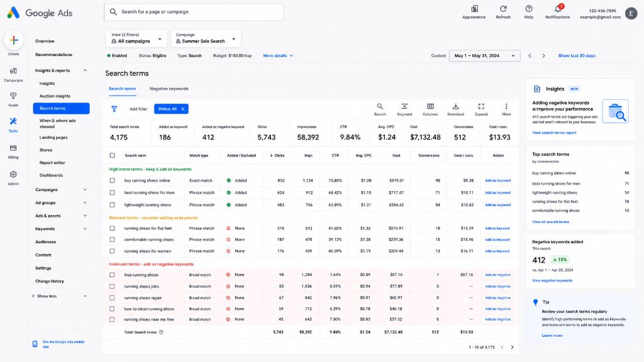Open the Campaigns sidebar icon
Image resolution: width=644 pixels, height=362 pixels.
[x=13, y=71]
